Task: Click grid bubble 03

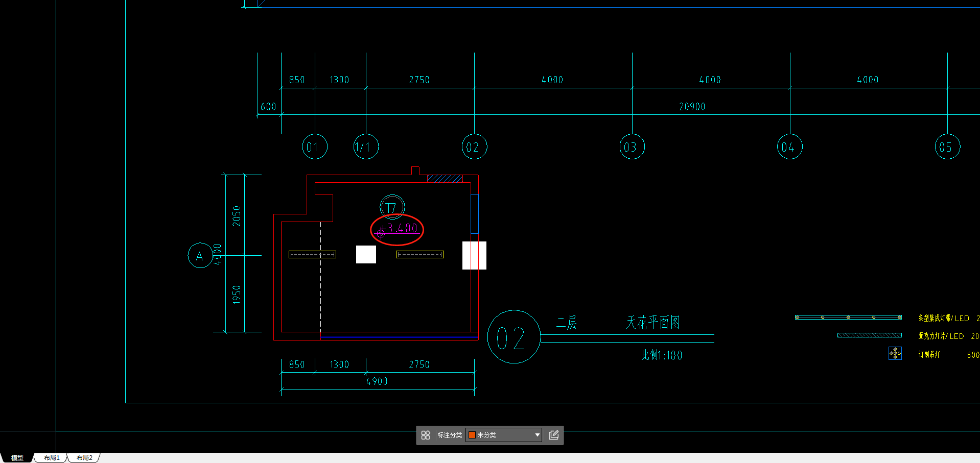Action: [x=632, y=147]
